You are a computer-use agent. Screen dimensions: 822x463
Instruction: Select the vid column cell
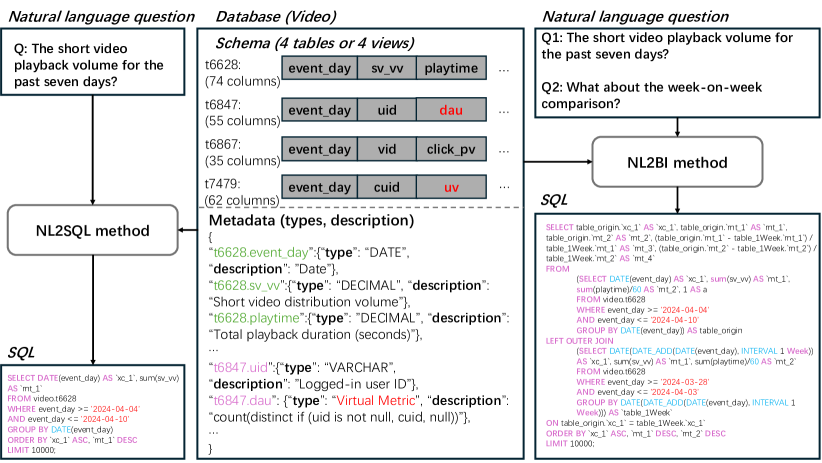(387, 149)
